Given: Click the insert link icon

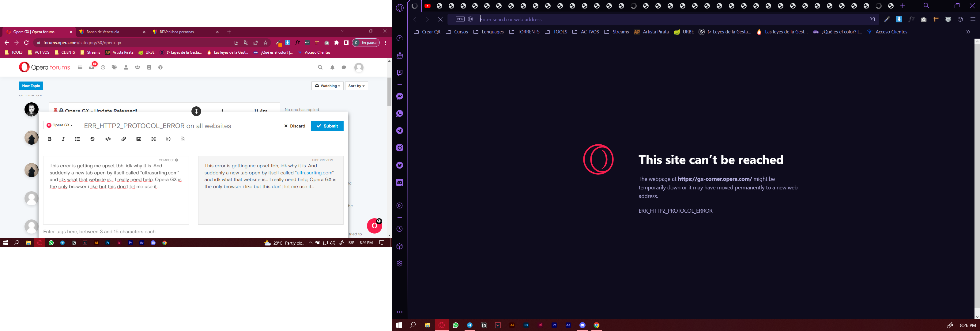Looking at the screenshot, I should 124,139.
